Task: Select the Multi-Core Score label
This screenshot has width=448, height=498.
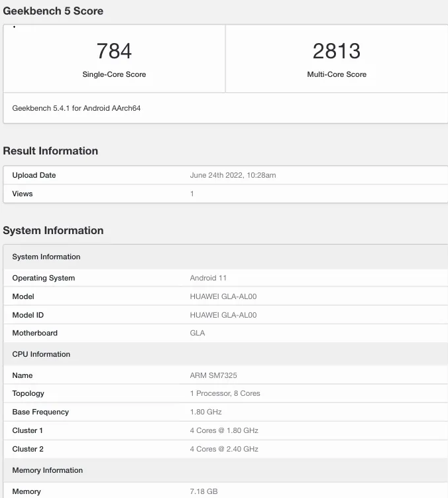Action: (x=336, y=74)
